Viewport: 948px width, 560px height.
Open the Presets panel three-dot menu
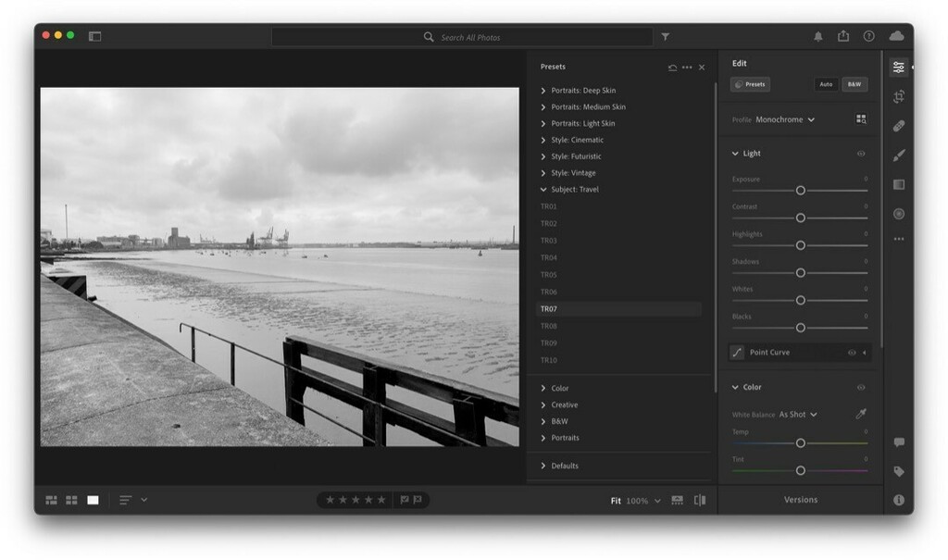coord(687,68)
